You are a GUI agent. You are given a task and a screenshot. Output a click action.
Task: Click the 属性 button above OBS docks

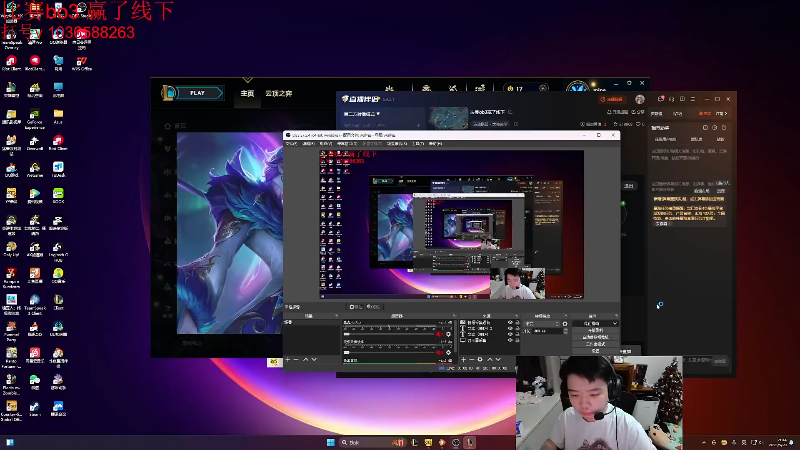click(x=357, y=307)
